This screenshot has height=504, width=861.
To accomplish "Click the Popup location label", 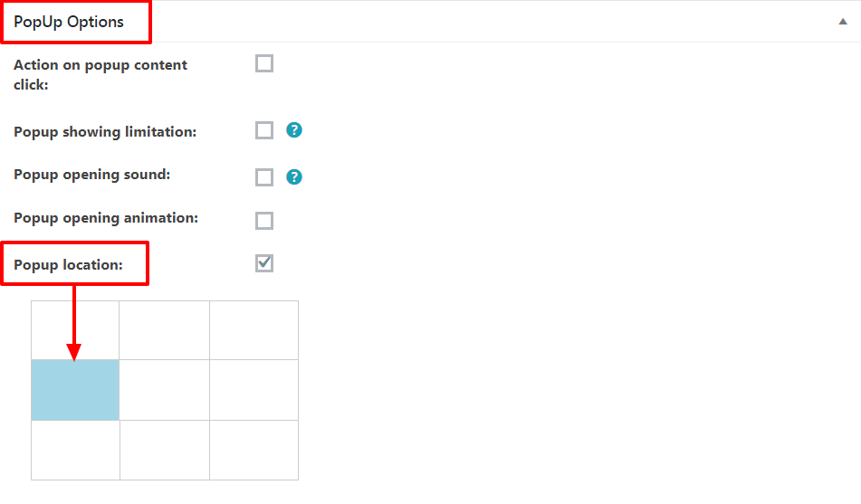I will [x=68, y=264].
